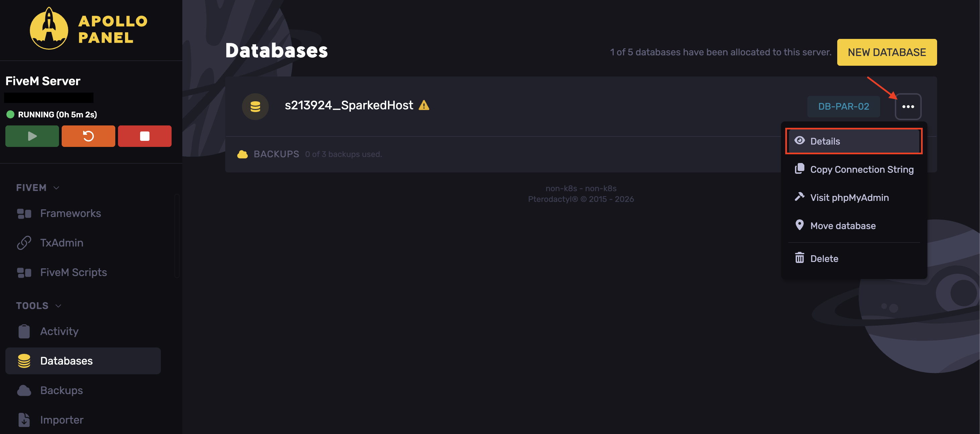Viewport: 980px width, 434px height.
Task: Select Details from the database menu
Action: 854,141
